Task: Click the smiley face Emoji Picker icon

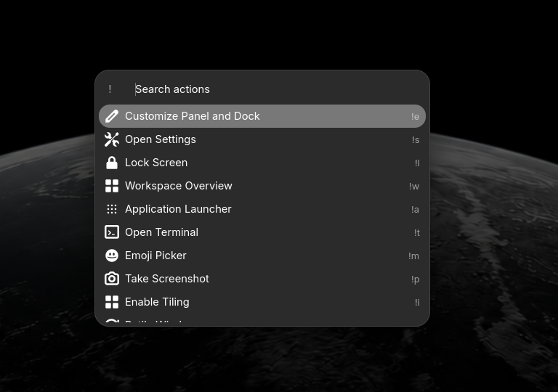Action: (112, 256)
